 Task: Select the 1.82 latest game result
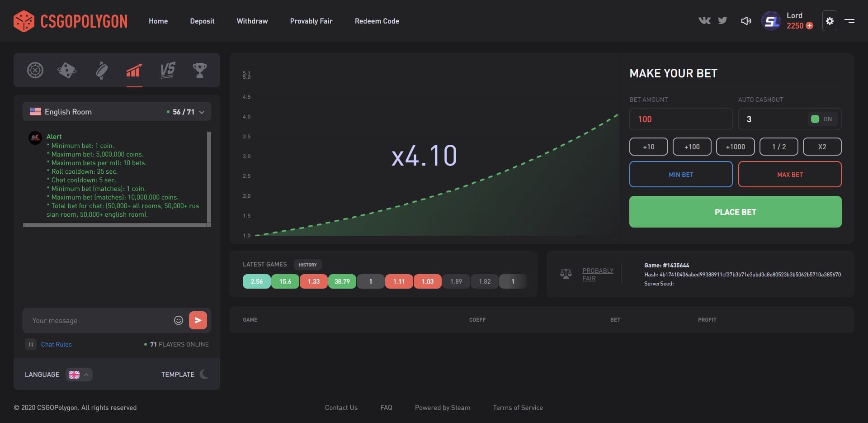tap(485, 281)
